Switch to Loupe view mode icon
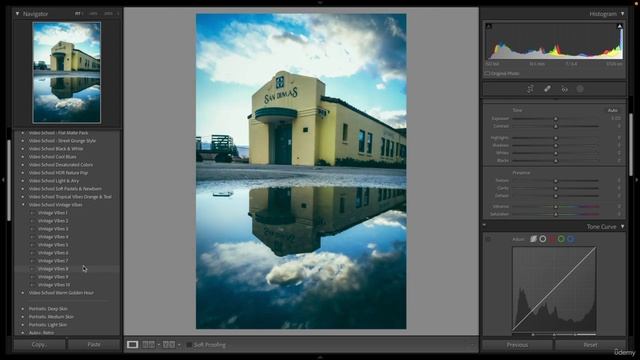The width and height of the screenshot is (640, 360). click(x=132, y=344)
